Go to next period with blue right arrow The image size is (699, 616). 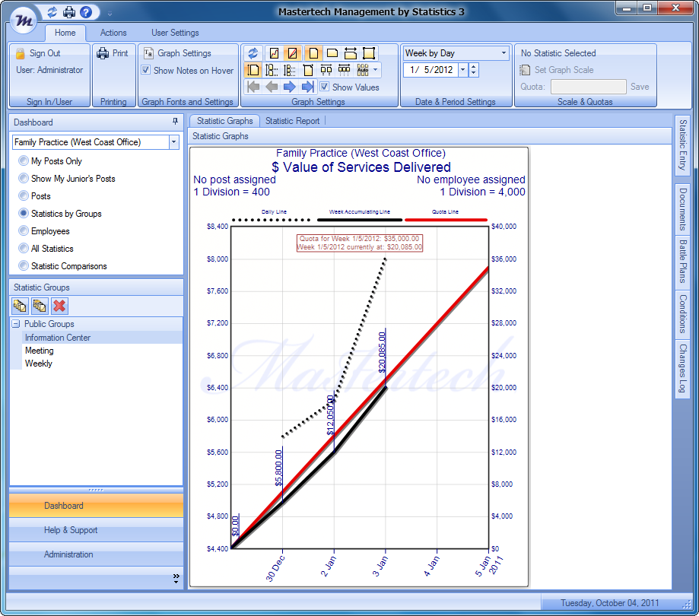click(289, 87)
